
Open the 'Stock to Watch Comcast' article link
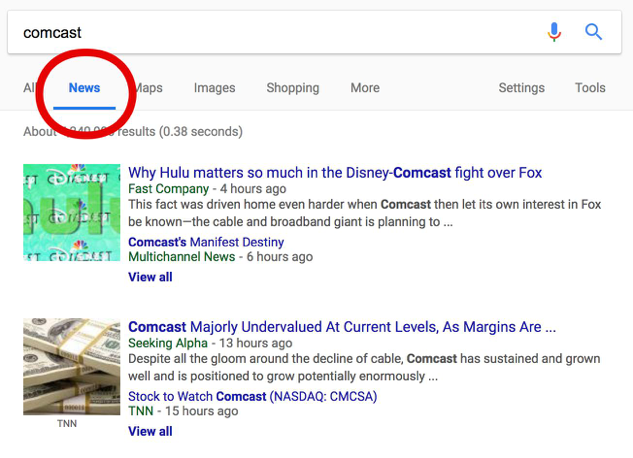(x=253, y=396)
